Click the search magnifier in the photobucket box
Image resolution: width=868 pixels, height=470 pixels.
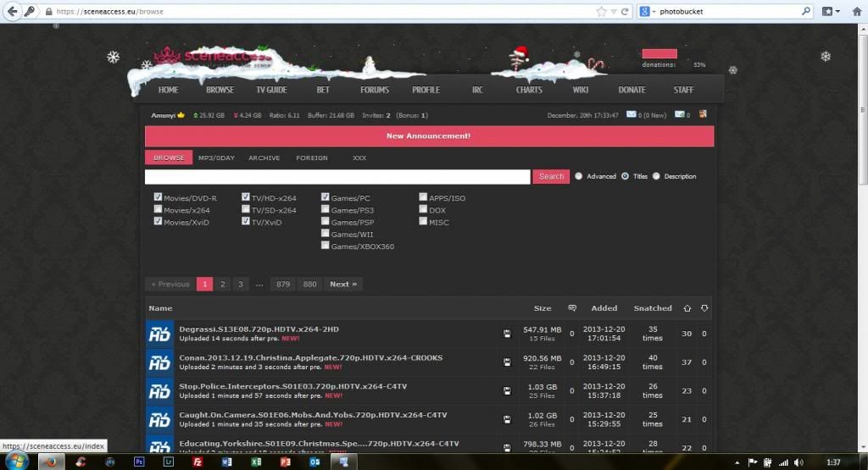806,11
